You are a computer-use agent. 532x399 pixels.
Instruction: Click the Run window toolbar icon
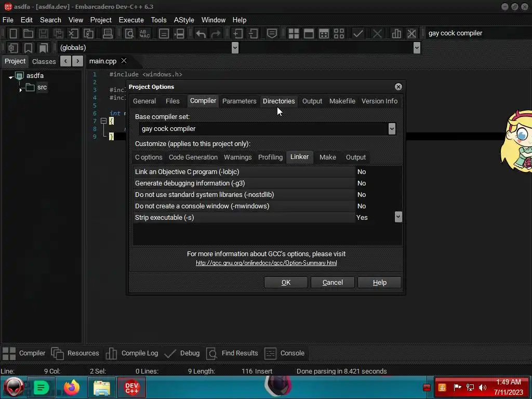(309, 34)
